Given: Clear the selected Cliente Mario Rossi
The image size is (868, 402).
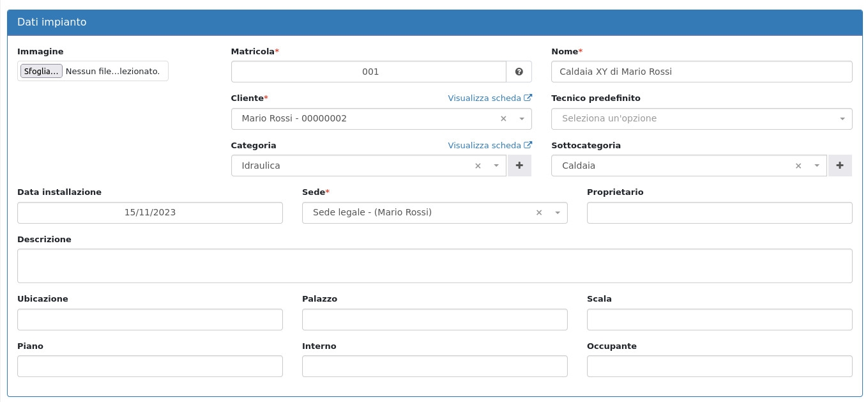Looking at the screenshot, I should [x=503, y=119].
